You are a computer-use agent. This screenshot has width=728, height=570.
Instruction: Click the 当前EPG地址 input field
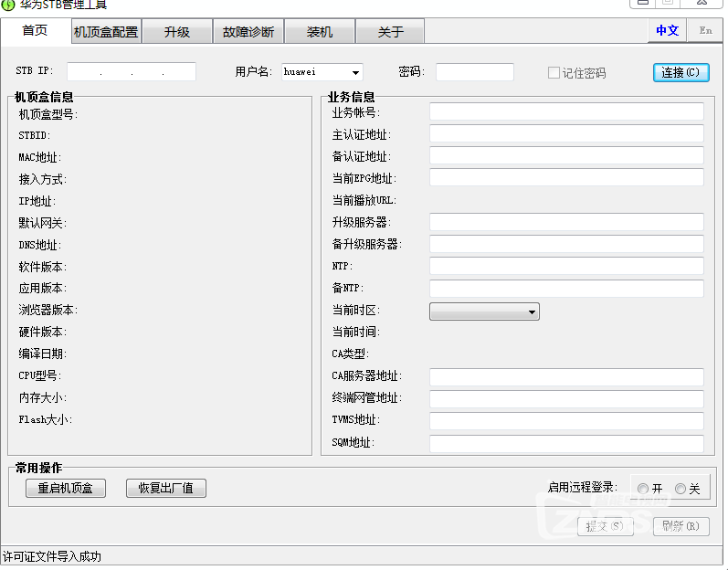coord(566,177)
